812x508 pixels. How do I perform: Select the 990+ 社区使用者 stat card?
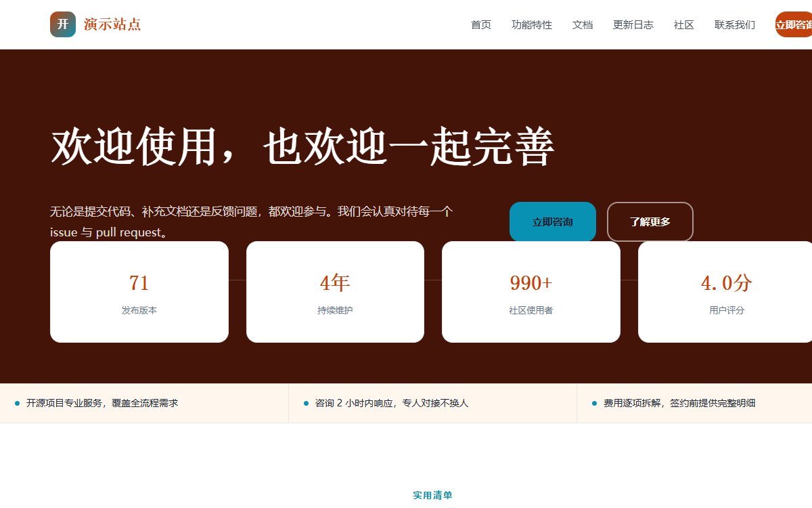pos(531,292)
